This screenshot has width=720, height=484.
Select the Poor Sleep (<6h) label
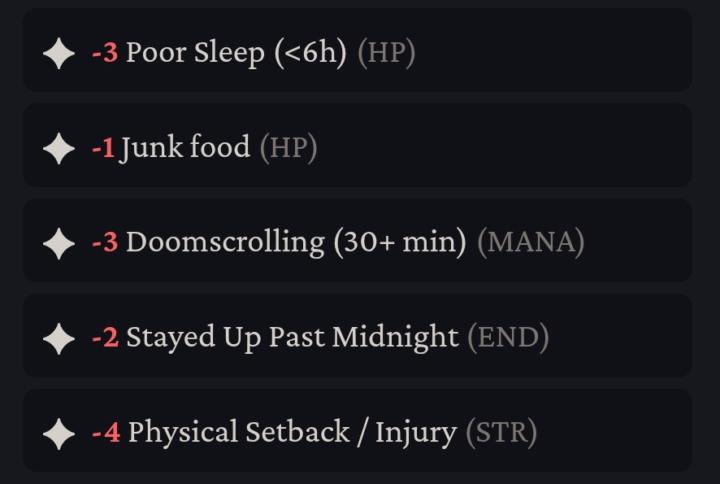pos(236,53)
